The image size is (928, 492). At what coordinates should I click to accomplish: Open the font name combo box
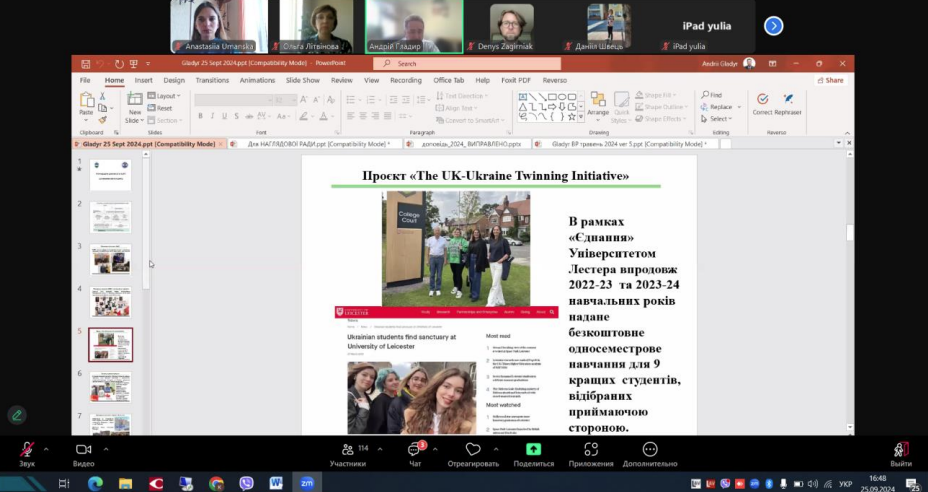(233, 100)
